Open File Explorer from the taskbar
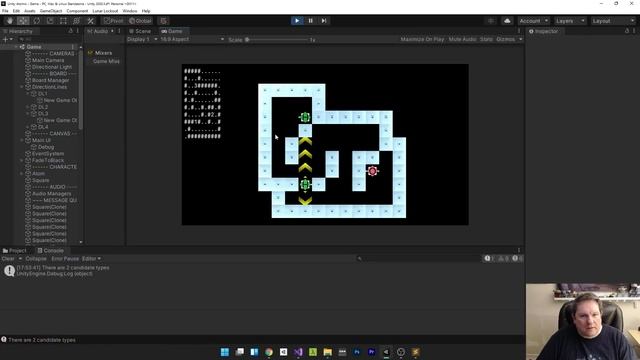This screenshot has width=640, height=360. tap(328, 352)
